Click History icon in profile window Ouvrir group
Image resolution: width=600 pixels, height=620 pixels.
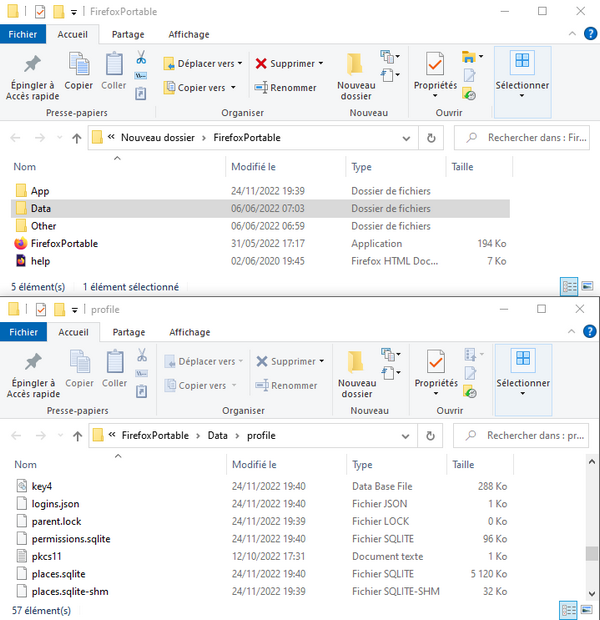click(x=470, y=392)
